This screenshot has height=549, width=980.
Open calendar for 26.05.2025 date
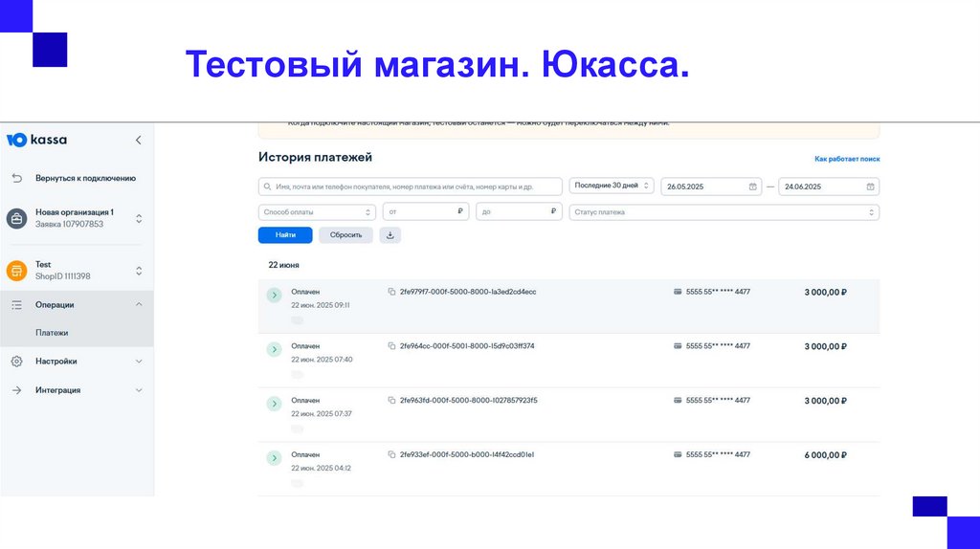(x=752, y=187)
